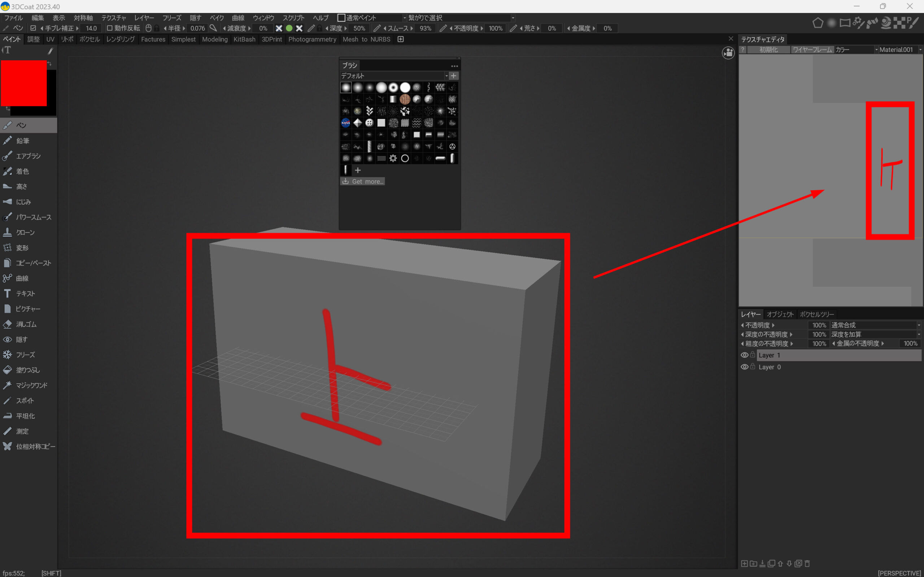This screenshot has height=577, width=924.
Task: Select the クローン clone tool
Action: click(x=25, y=232)
